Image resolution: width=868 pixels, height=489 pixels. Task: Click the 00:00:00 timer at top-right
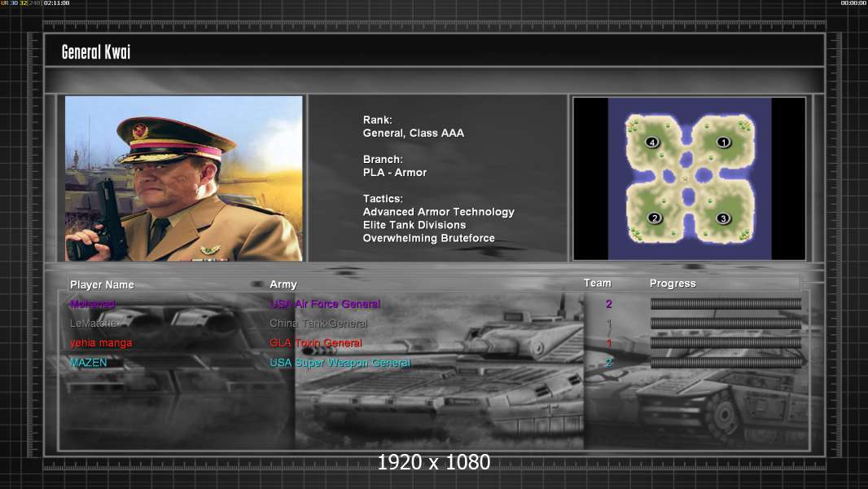tap(853, 2)
